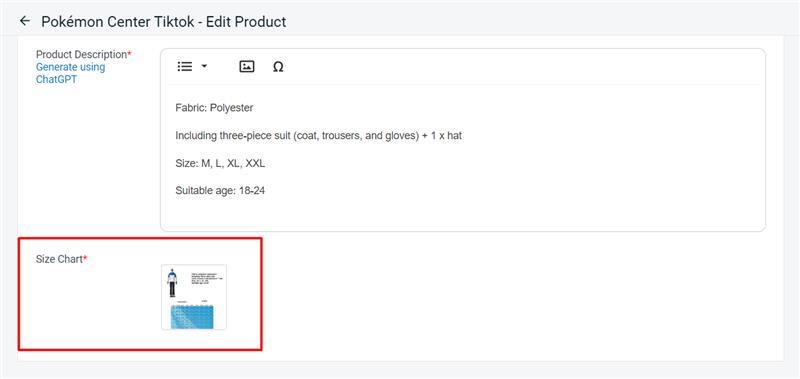
Task: Place cursor in the Size: M, L, XL, XXL line
Action: tap(220, 164)
